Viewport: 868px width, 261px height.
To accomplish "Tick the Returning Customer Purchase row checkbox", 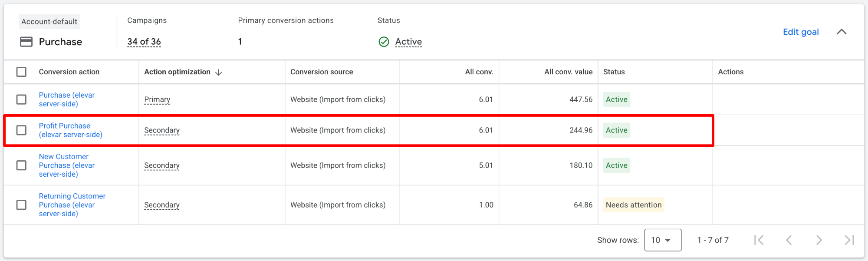I will [x=21, y=205].
